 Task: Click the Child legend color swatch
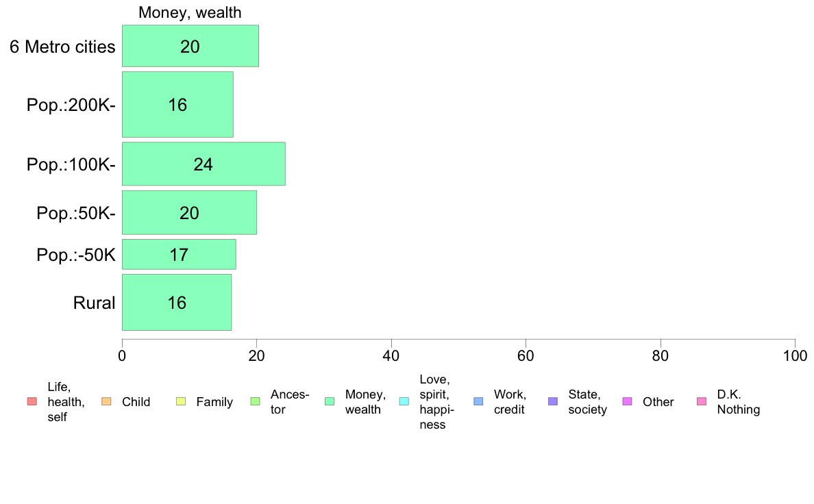click(106, 401)
